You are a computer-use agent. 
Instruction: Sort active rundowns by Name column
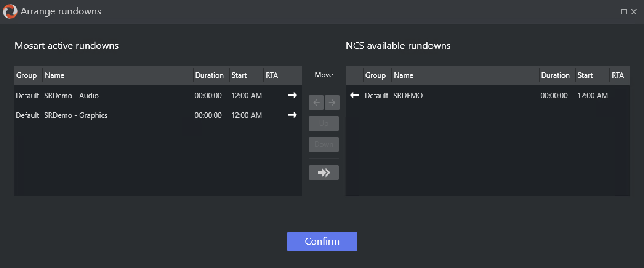click(x=54, y=75)
